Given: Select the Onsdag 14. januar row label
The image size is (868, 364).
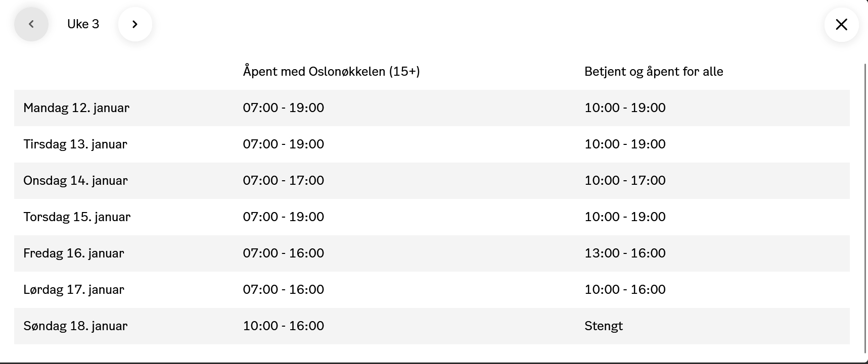Looking at the screenshot, I should 75,181.
